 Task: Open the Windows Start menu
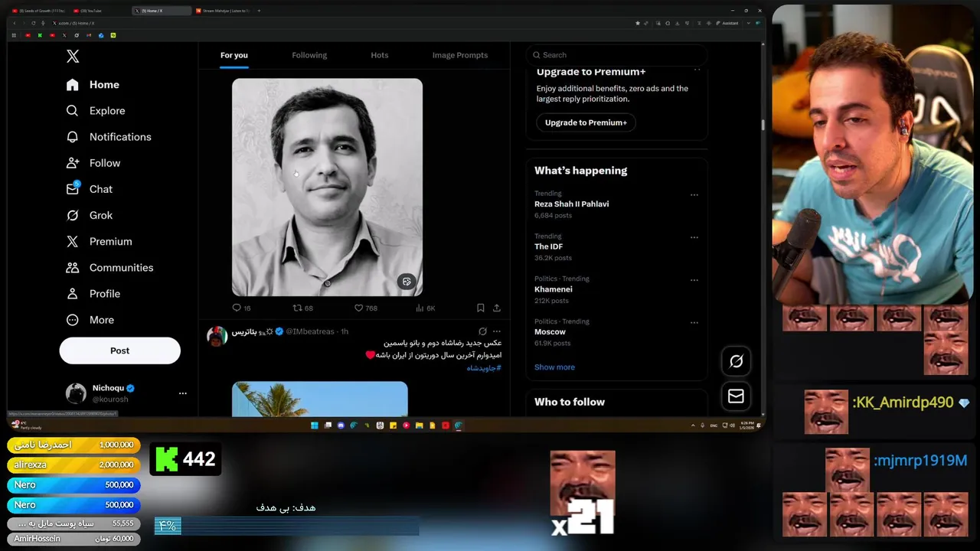(x=314, y=425)
